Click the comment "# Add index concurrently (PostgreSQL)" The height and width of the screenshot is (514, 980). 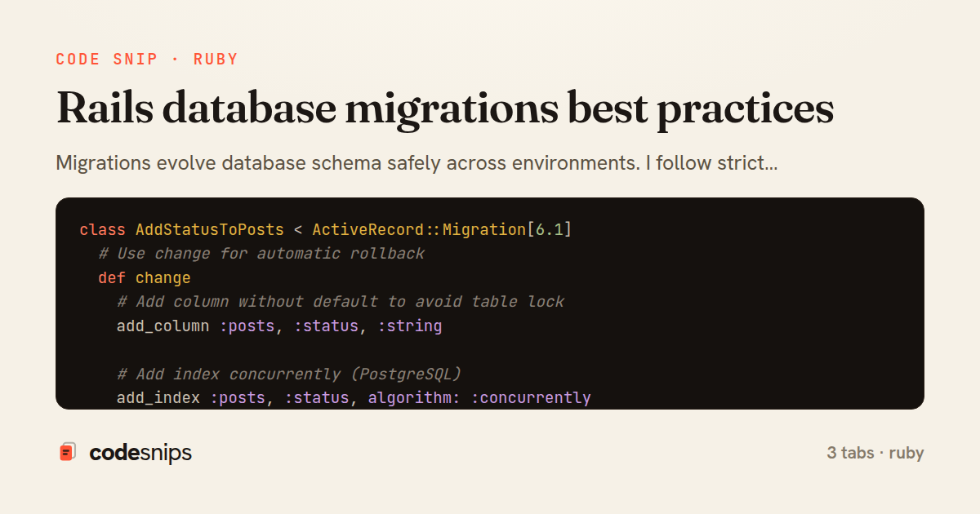point(289,374)
